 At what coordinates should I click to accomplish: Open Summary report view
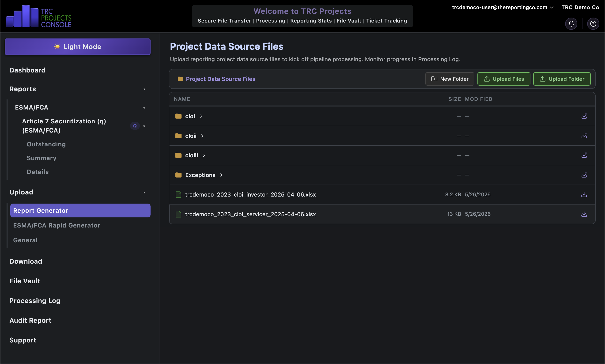42,158
